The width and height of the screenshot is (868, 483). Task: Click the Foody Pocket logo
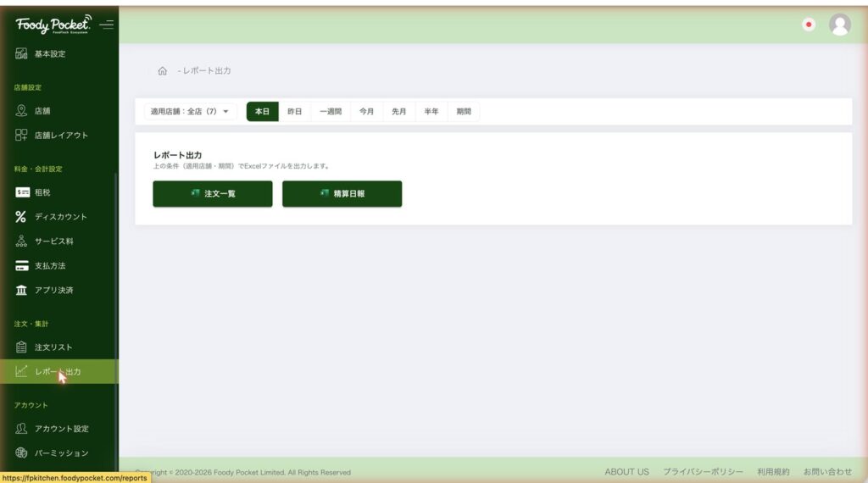pyautogui.click(x=53, y=25)
